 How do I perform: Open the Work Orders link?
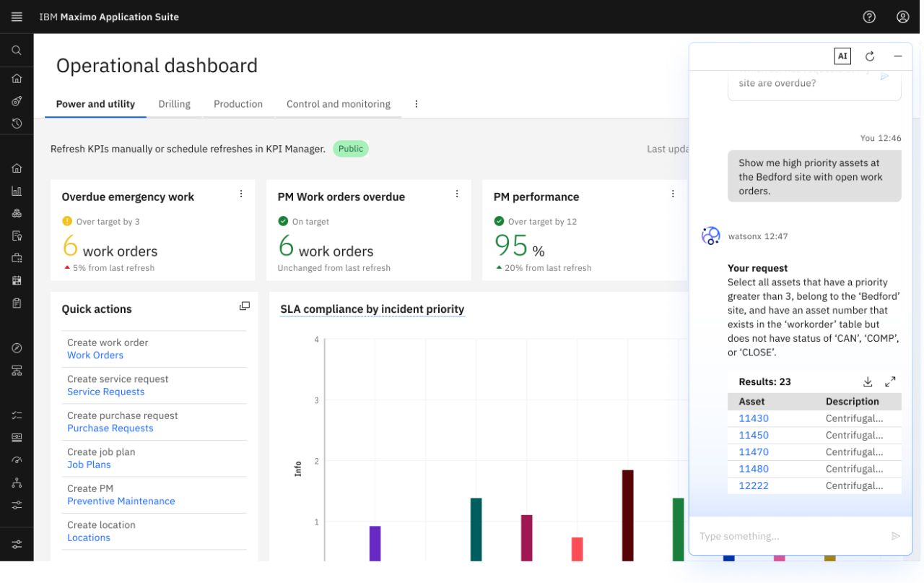coord(95,355)
